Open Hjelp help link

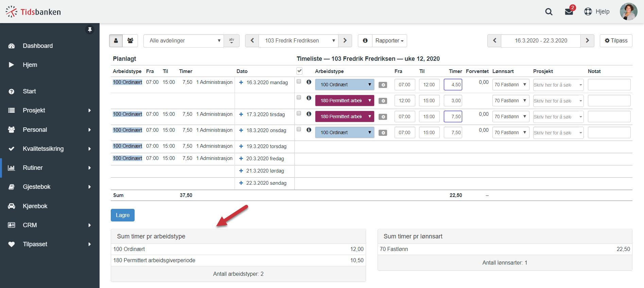click(x=597, y=12)
